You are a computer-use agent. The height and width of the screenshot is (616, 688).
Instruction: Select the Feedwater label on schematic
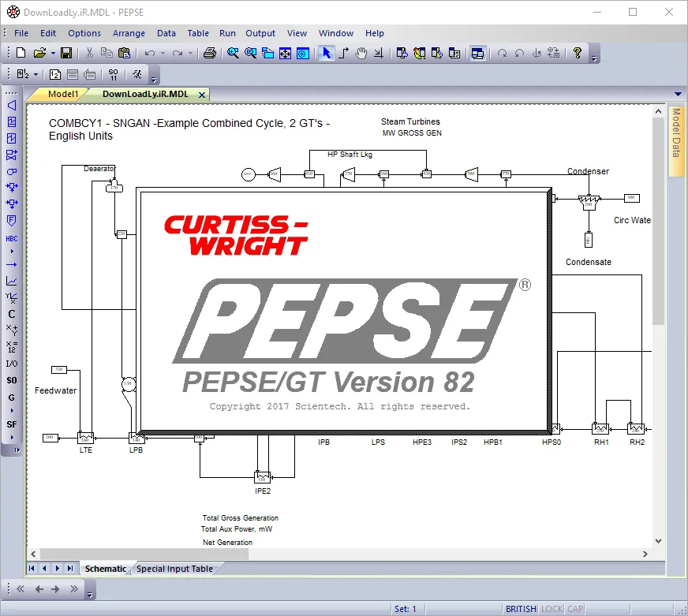pos(56,390)
